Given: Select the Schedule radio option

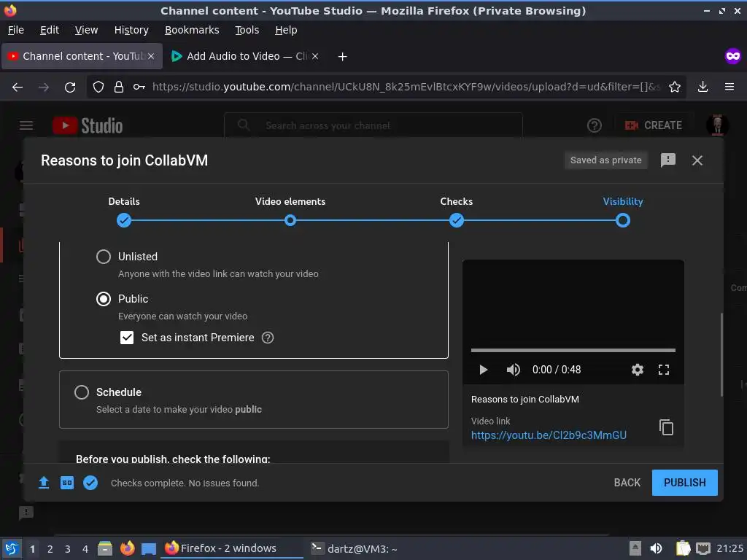Looking at the screenshot, I should (82, 392).
